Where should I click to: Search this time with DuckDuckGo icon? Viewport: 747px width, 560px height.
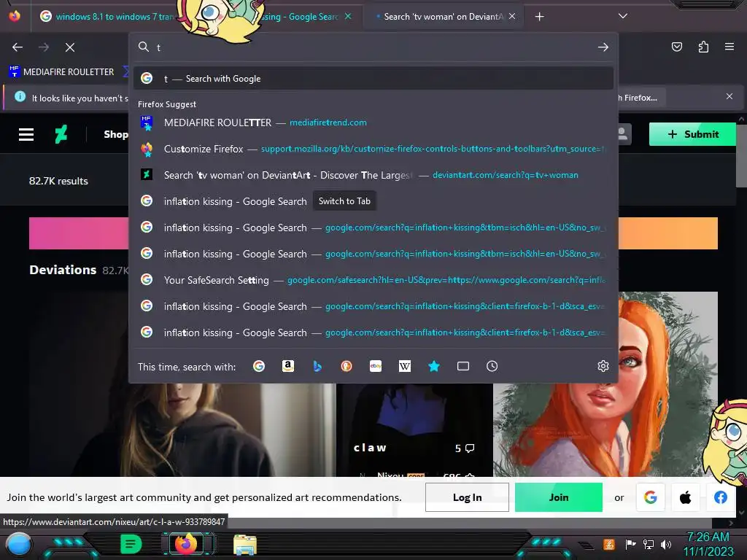coord(347,366)
